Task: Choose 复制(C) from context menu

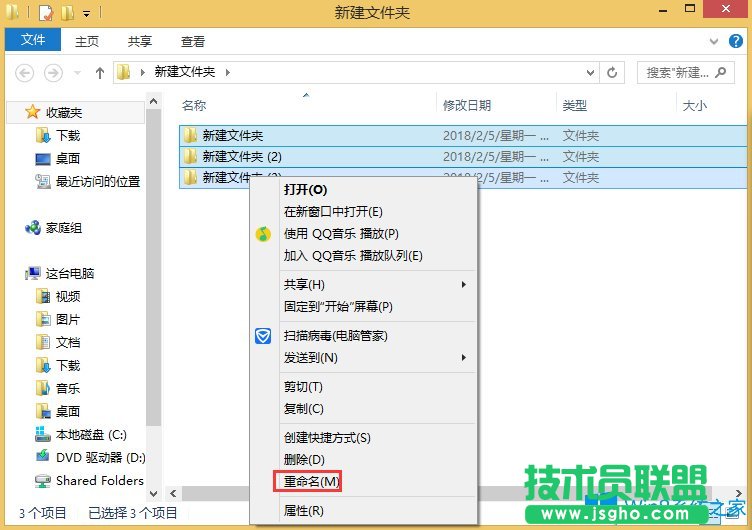Action: (x=304, y=409)
